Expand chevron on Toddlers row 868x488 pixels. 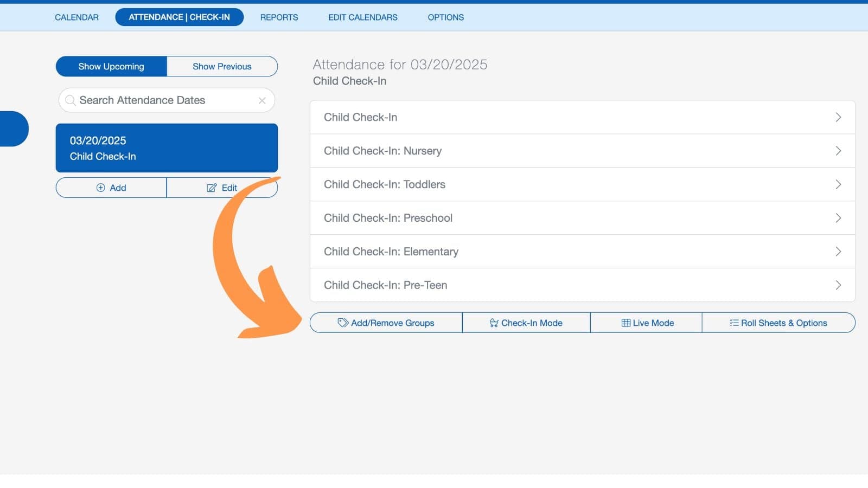point(838,184)
